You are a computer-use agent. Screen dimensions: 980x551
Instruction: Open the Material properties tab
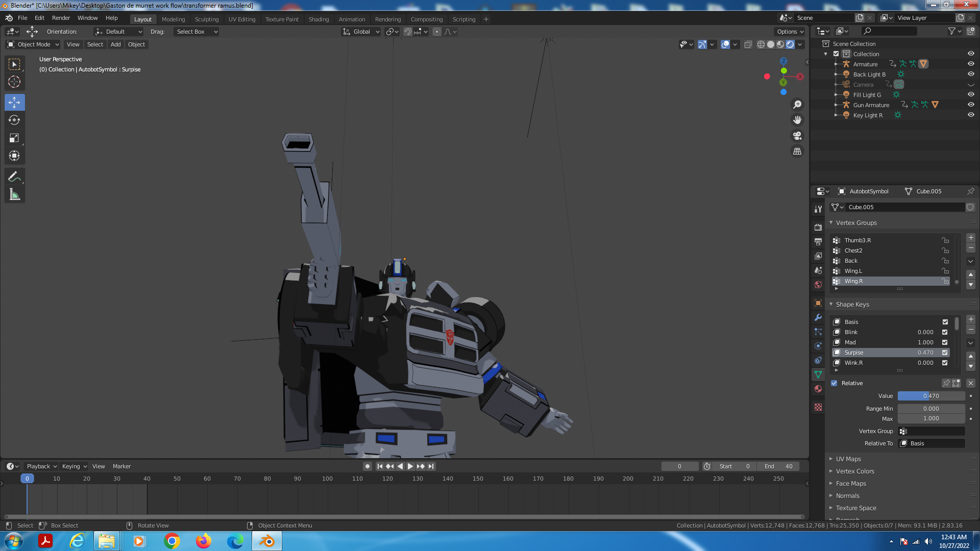pyautogui.click(x=818, y=389)
